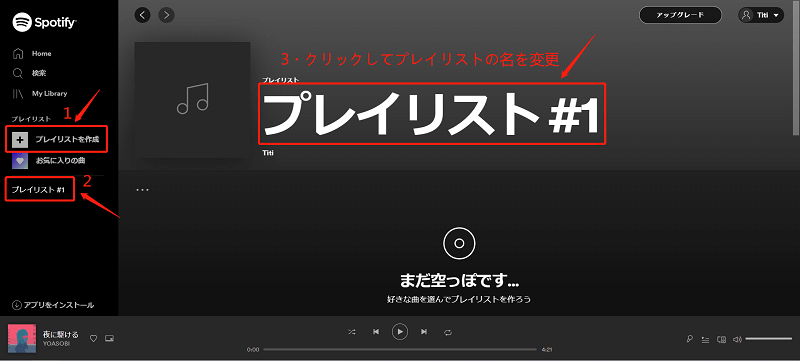The image size is (800, 361).
Task: Open the Titi user dropdown
Action: (x=761, y=15)
